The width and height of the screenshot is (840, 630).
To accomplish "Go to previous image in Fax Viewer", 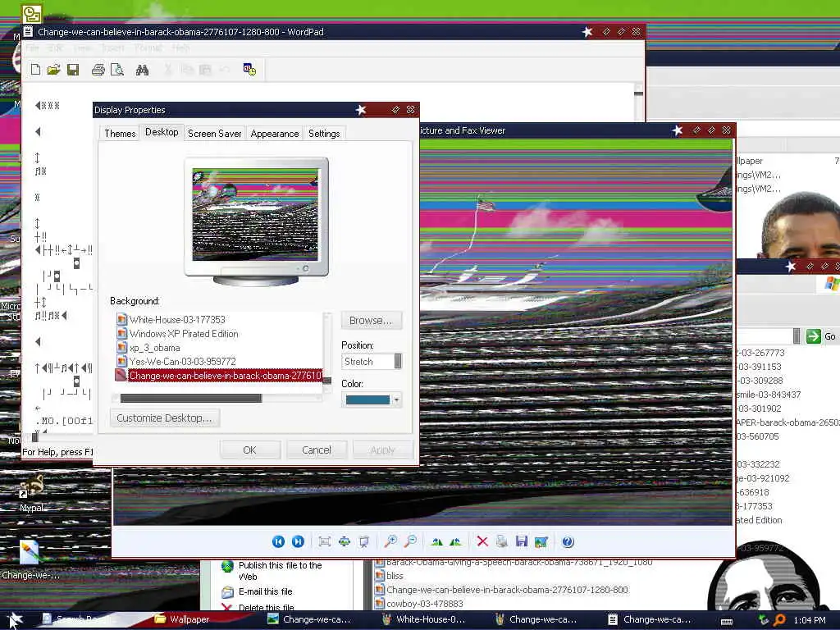I will point(278,541).
